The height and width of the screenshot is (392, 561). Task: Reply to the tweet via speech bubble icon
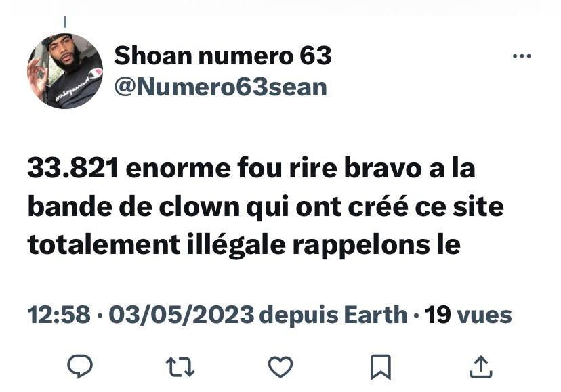click(x=80, y=366)
